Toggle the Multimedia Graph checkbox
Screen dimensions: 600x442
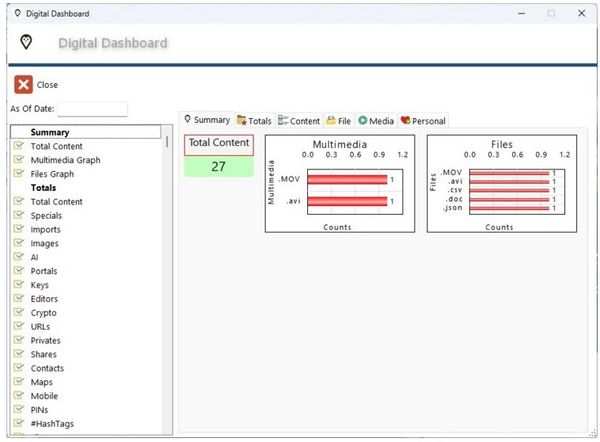point(18,160)
